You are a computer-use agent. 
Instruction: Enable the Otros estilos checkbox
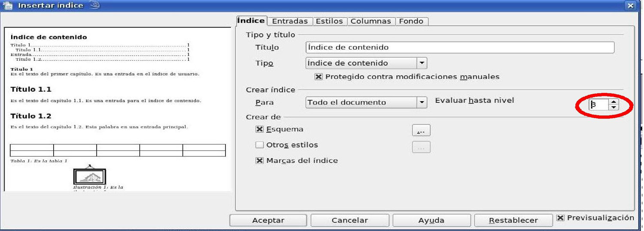click(x=259, y=145)
